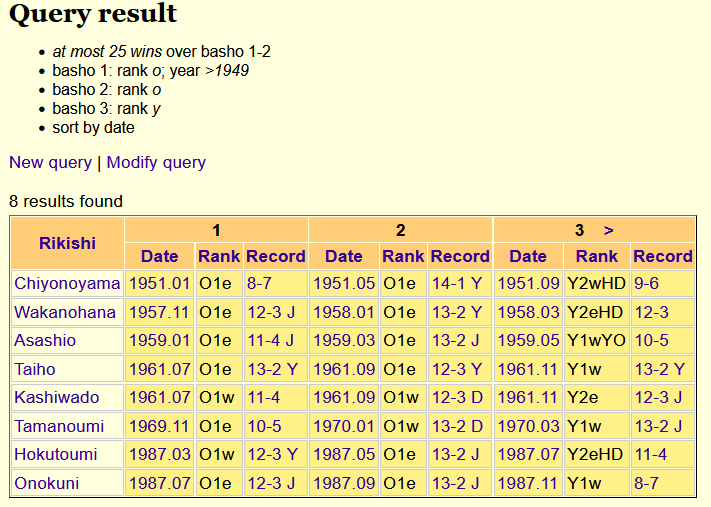The image size is (711, 507).
Task: Open the 1987.11 basho date link
Action: coord(527,483)
